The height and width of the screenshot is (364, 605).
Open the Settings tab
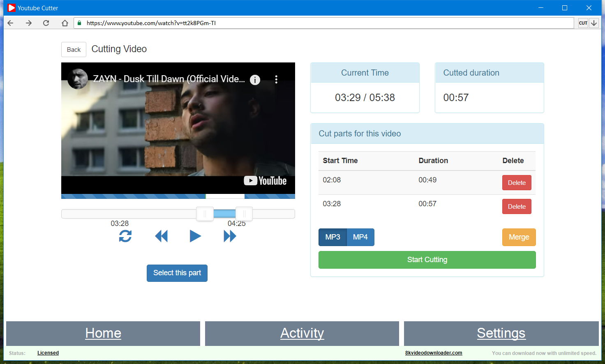(x=501, y=333)
